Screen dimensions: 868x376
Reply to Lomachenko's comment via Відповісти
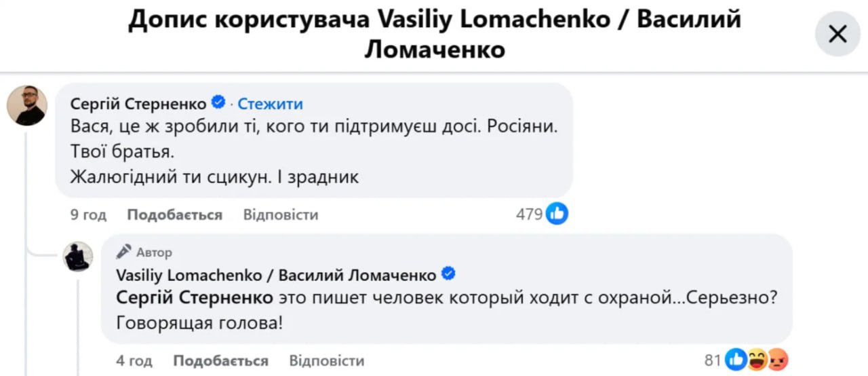point(327,360)
